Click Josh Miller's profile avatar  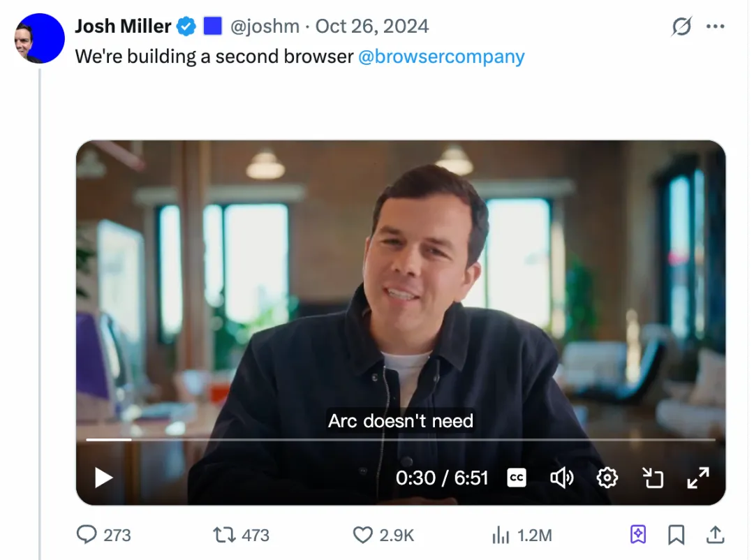click(x=39, y=39)
